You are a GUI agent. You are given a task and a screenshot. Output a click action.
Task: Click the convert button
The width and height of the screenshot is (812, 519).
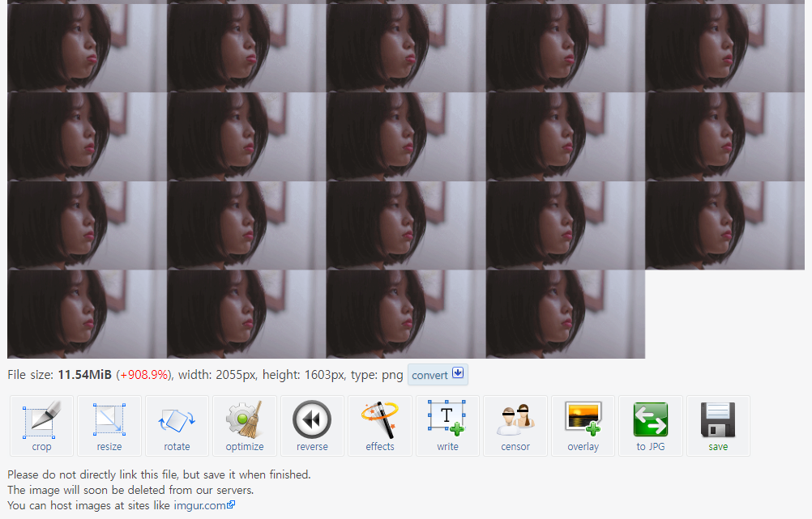[x=438, y=375]
